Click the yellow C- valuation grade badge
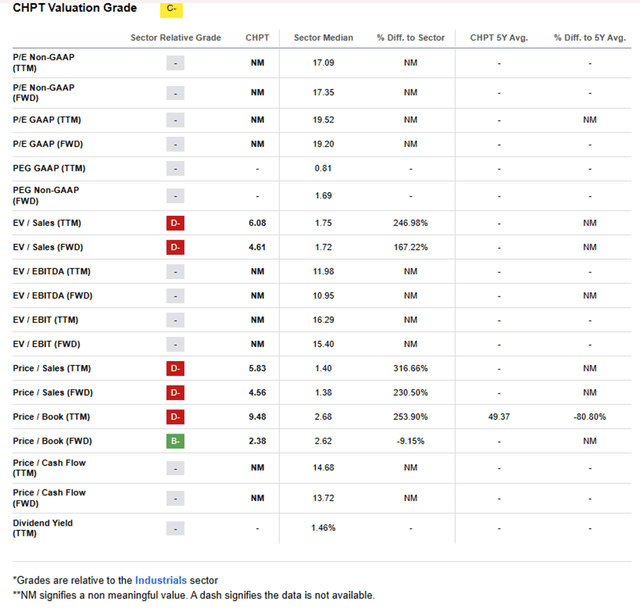 pyautogui.click(x=171, y=9)
